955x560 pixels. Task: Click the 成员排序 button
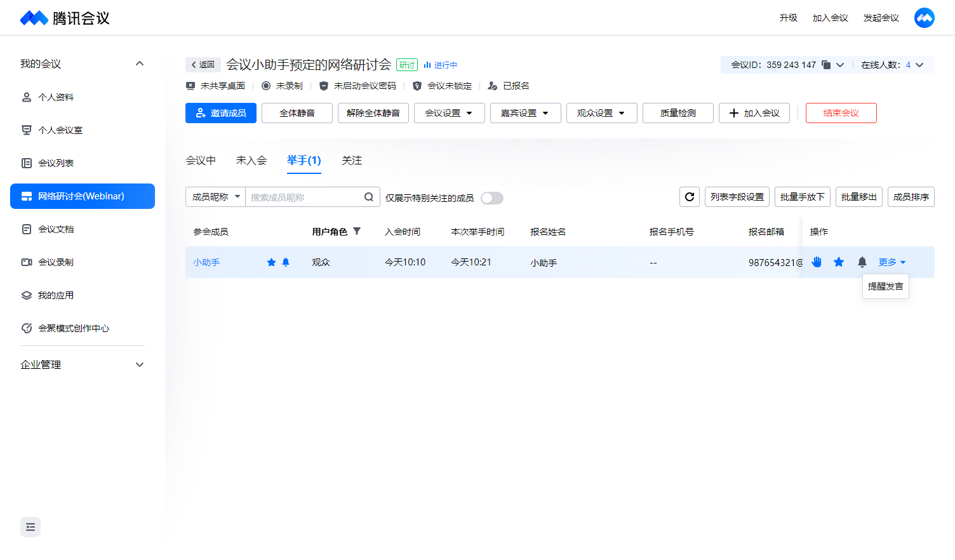point(911,197)
